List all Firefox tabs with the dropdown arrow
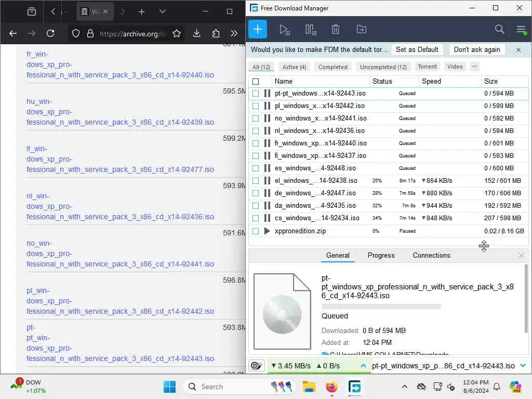 (163, 11)
